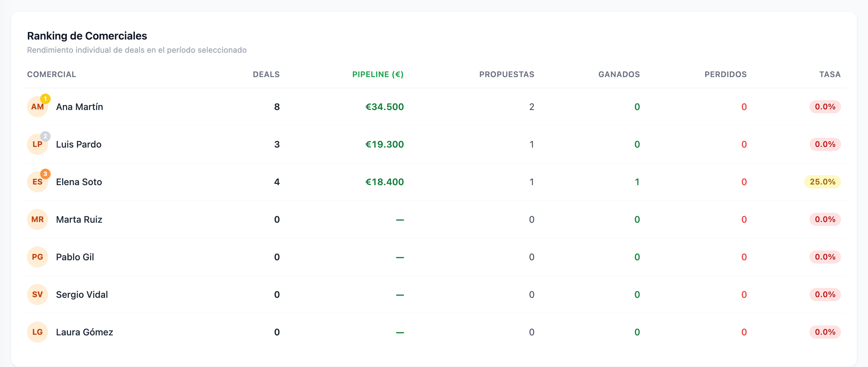
Task: Sort by the Ganados column header
Action: coord(619,74)
